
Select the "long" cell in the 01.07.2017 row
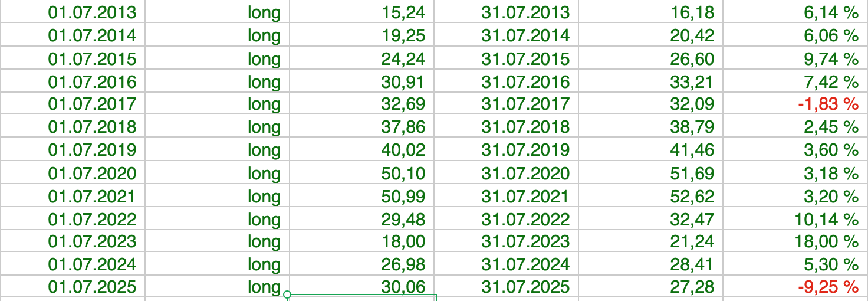[264, 104]
